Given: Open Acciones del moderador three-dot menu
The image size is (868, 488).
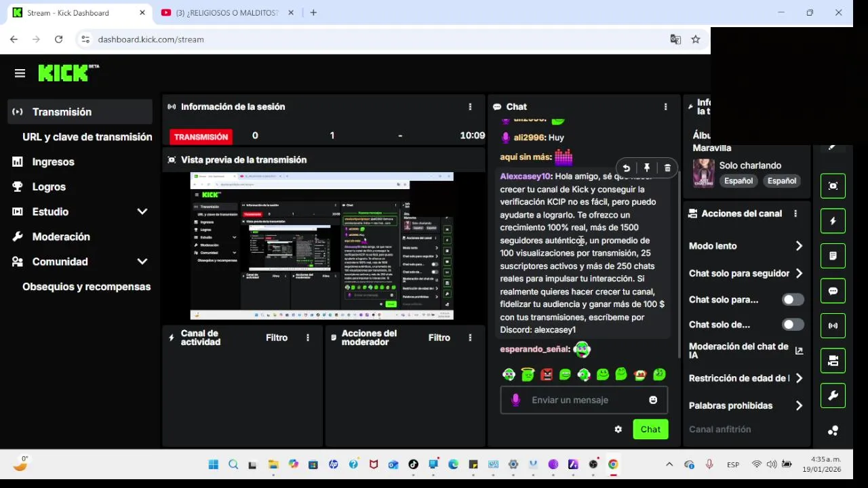Looking at the screenshot, I should [470, 338].
